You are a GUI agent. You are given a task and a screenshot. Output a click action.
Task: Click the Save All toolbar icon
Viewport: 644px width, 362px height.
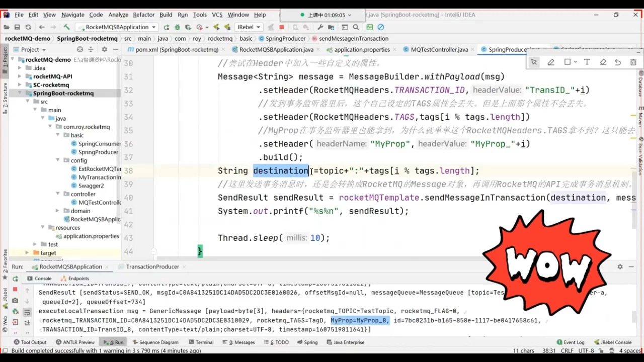pos(17,27)
